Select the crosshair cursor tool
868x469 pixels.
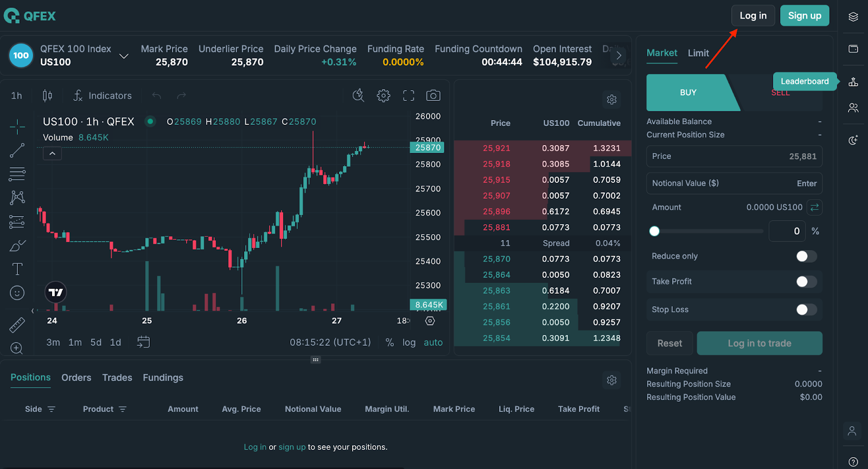(x=17, y=127)
